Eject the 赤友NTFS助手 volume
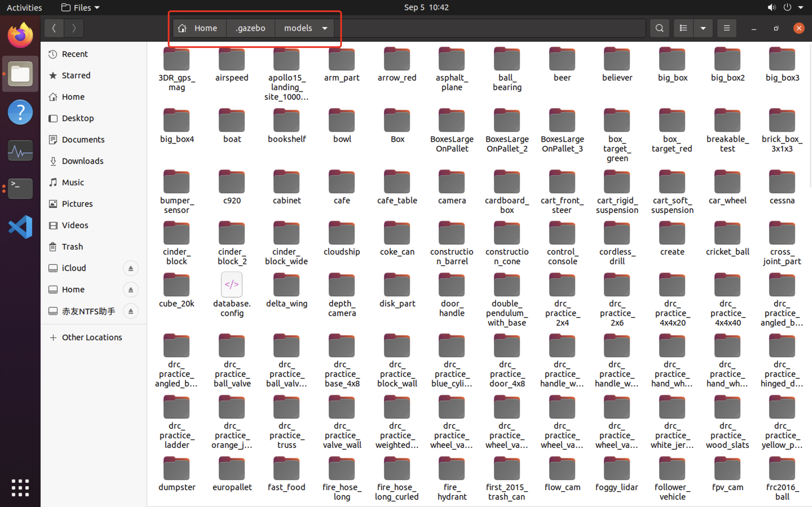Image resolution: width=812 pixels, height=507 pixels. (131, 311)
